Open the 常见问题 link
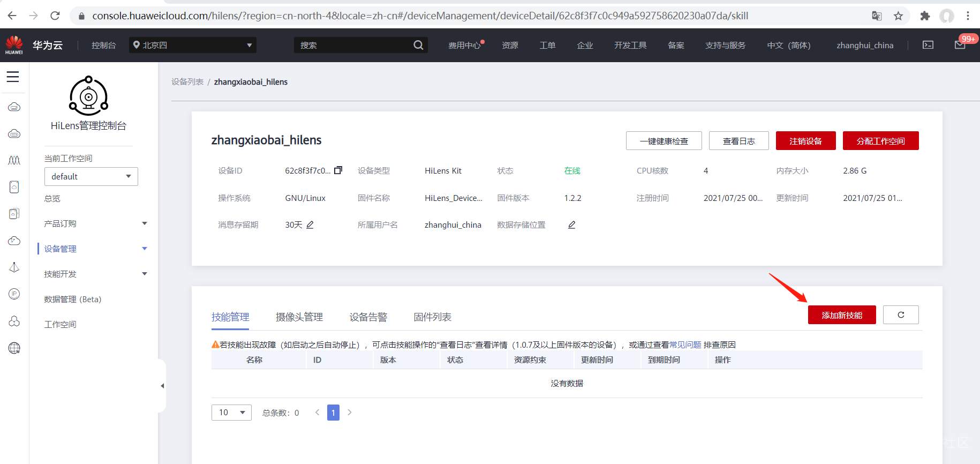 point(685,345)
